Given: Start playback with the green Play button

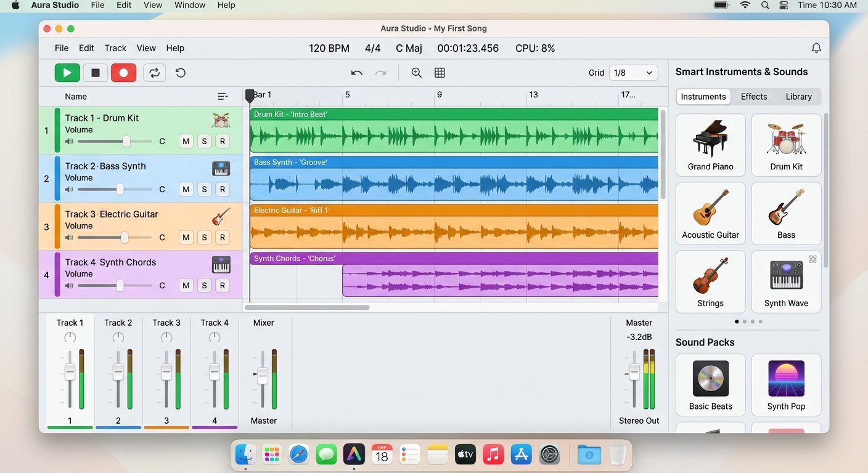Looking at the screenshot, I should pyautogui.click(x=67, y=73).
